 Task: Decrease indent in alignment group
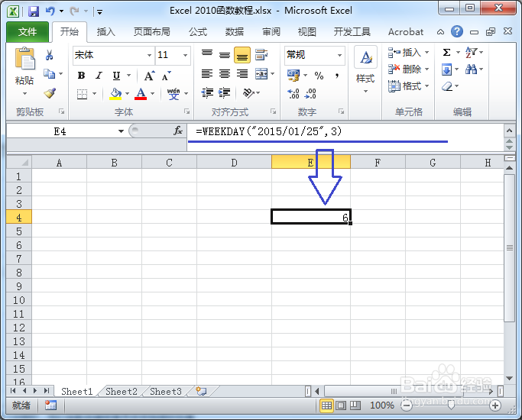[207, 92]
